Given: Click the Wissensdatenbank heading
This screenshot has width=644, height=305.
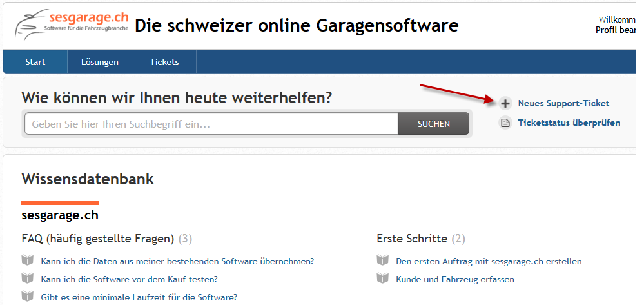Looking at the screenshot, I should pyautogui.click(x=88, y=179).
